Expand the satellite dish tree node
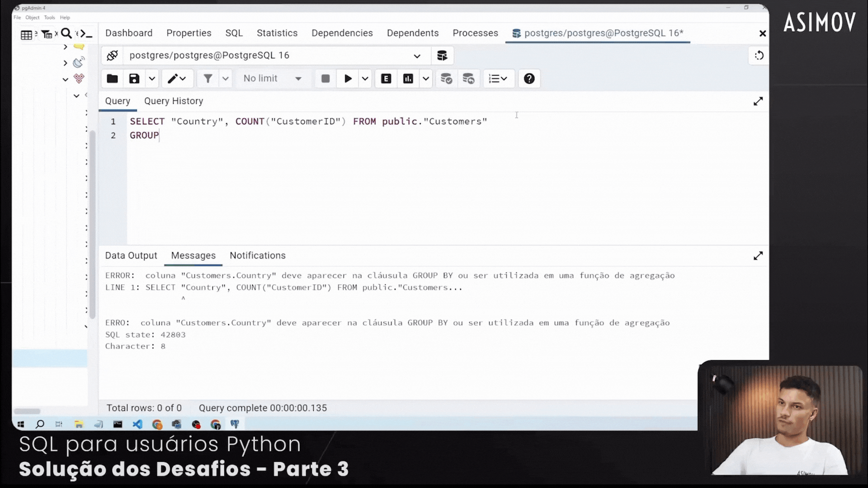Image resolution: width=868 pixels, height=488 pixels. 66,63
